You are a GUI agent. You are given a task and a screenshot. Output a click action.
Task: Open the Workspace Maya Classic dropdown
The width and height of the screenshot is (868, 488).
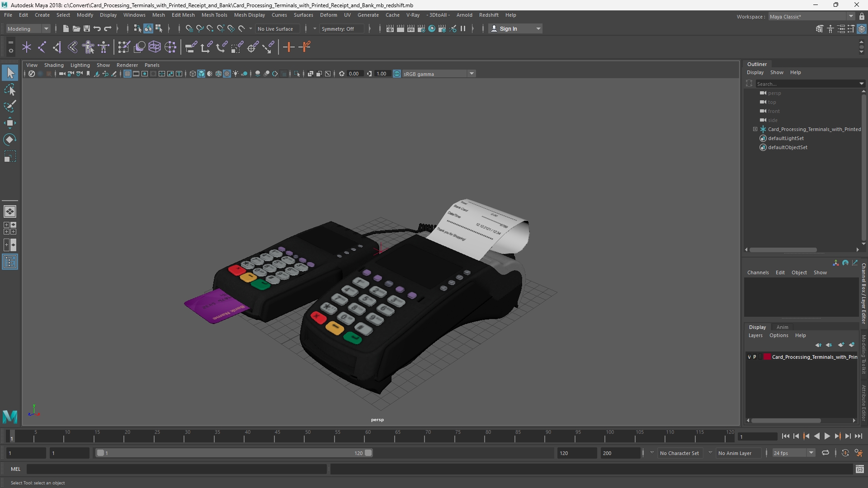point(811,16)
